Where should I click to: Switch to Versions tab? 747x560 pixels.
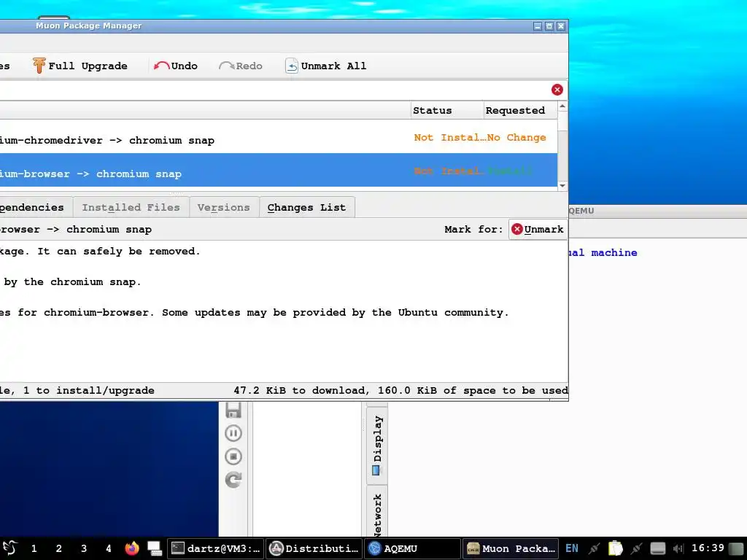[x=224, y=208]
